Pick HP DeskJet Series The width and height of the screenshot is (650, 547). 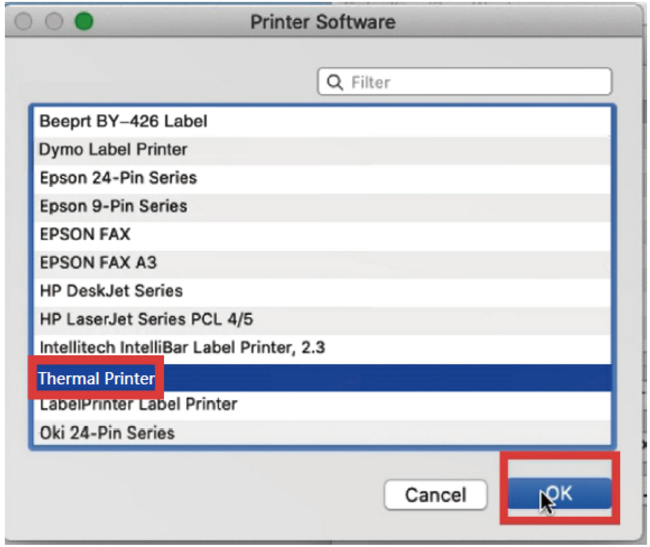[x=322, y=291]
